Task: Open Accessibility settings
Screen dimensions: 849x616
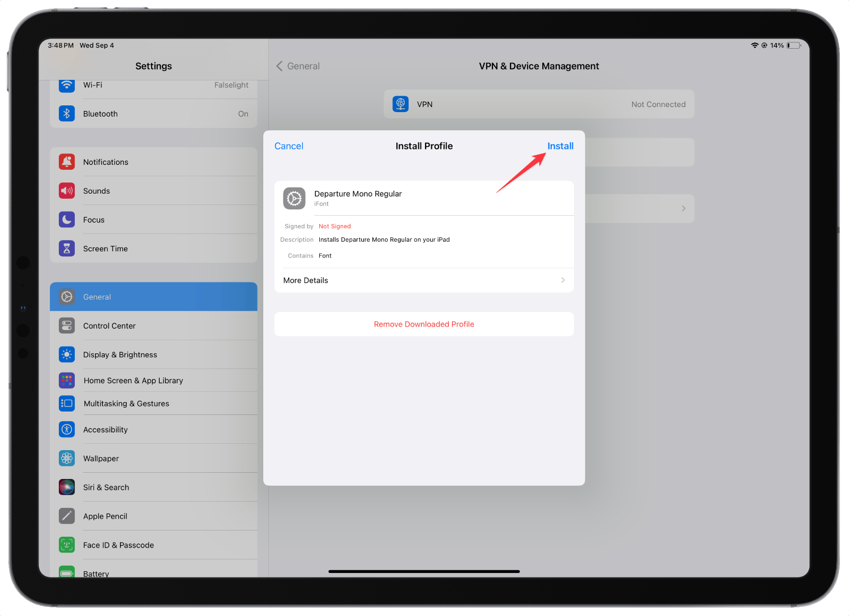Action: (153, 429)
